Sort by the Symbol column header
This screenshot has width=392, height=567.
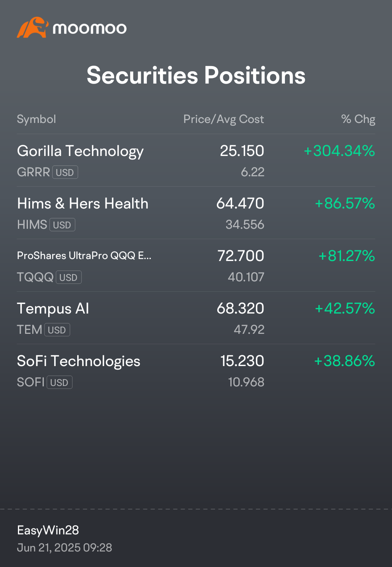[x=36, y=119]
